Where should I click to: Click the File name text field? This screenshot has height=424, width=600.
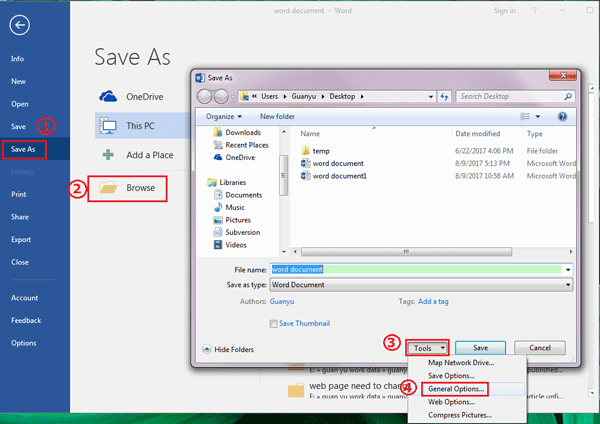click(x=416, y=270)
